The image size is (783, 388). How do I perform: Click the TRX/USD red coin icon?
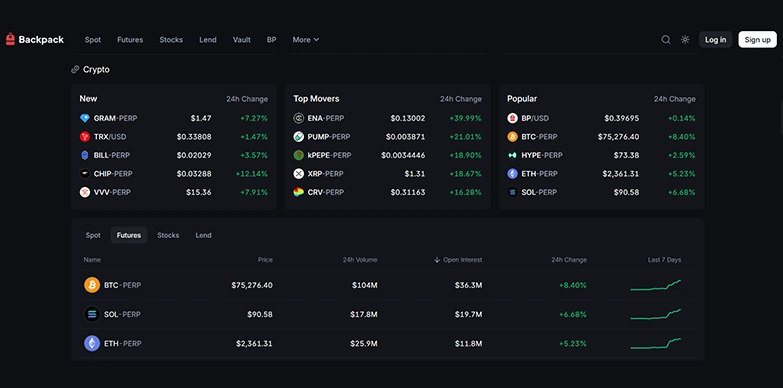coord(85,137)
